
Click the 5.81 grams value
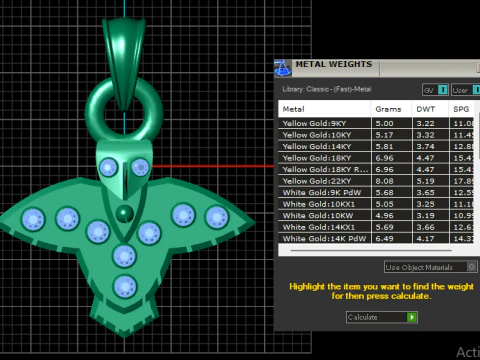[x=384, y=146]
